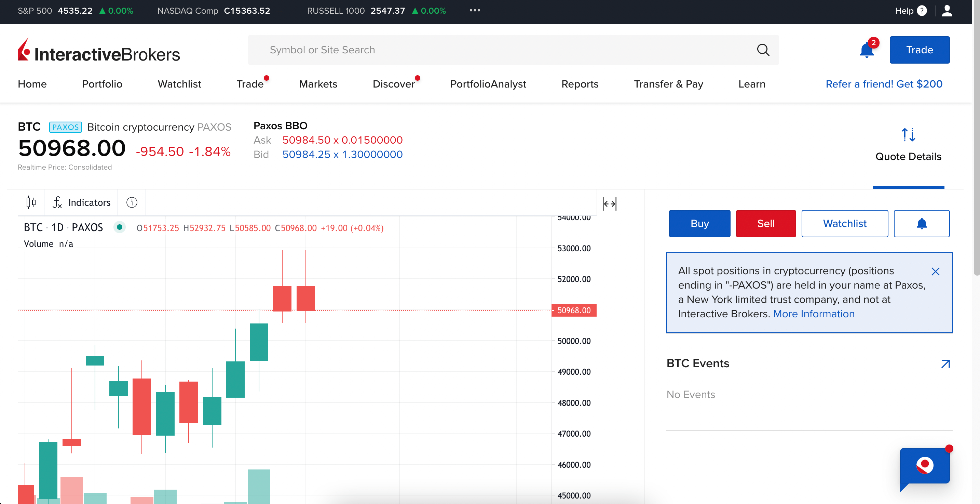Select the Discover menu item

coord(394,84)
